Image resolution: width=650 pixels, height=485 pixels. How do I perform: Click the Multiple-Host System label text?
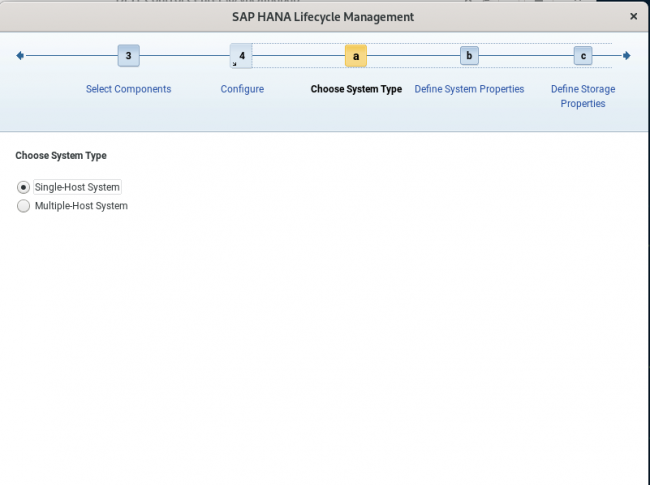coord(81,206)
